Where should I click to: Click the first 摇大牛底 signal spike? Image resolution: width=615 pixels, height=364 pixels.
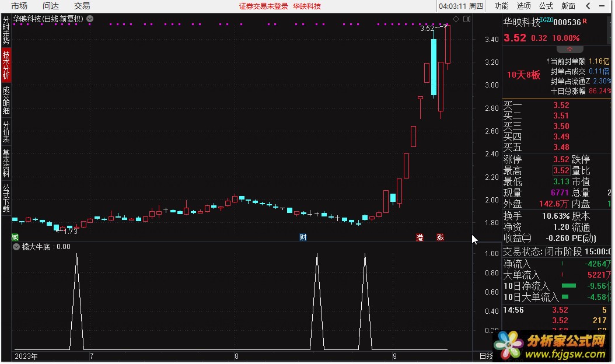point(76,301)
